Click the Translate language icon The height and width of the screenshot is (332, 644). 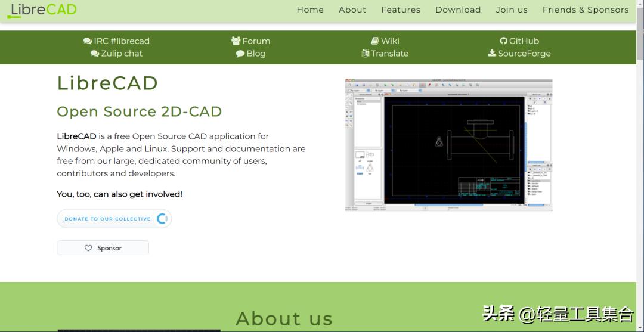(x=366, y=54)
